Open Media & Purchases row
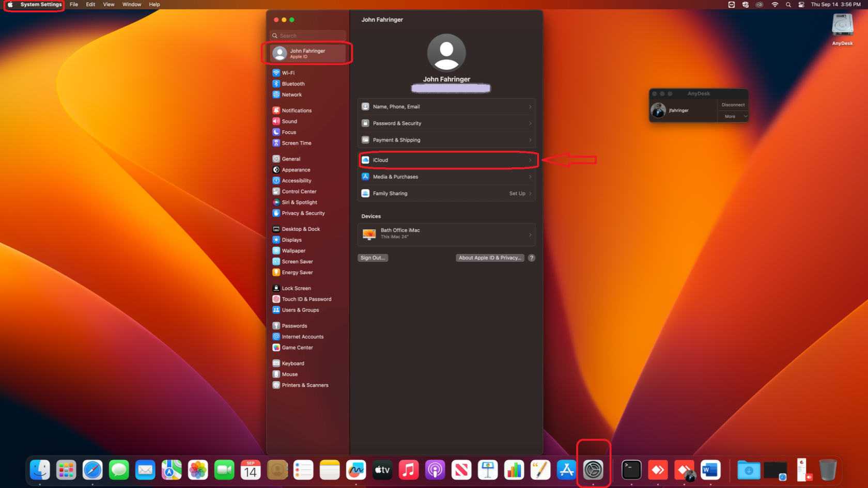The width and height of the screenshot is (868, 488). pyautogui.click(x=446, y=177)
